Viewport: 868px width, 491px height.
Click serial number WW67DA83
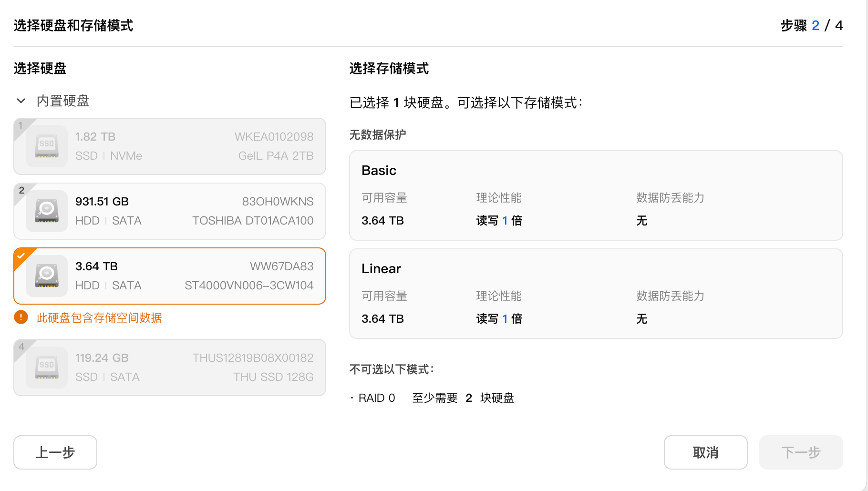point(282,266)
